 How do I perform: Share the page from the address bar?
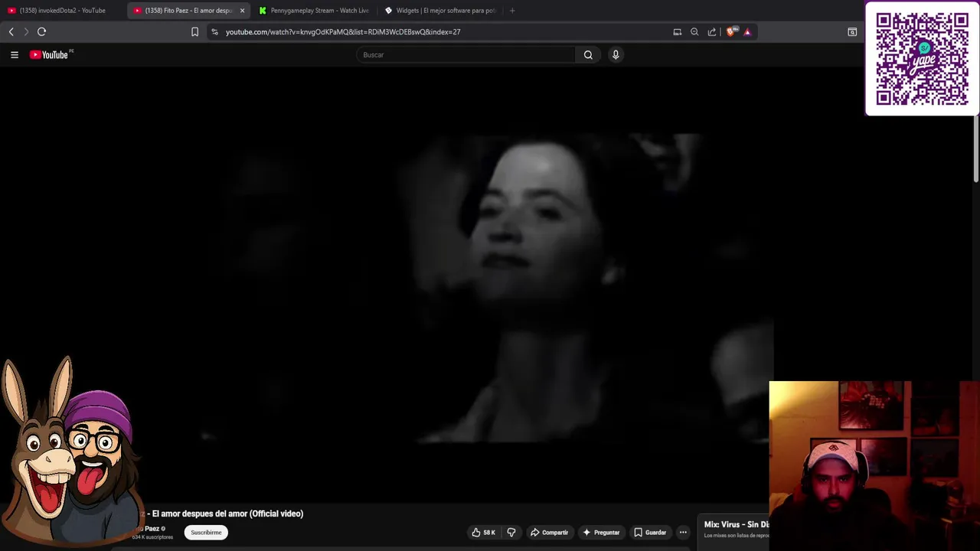coord(712,31)
